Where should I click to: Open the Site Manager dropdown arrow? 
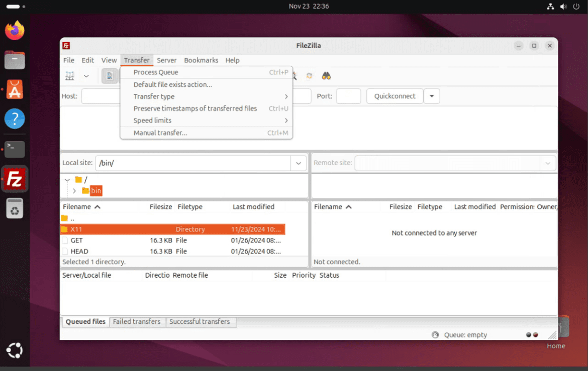(86, 76)
